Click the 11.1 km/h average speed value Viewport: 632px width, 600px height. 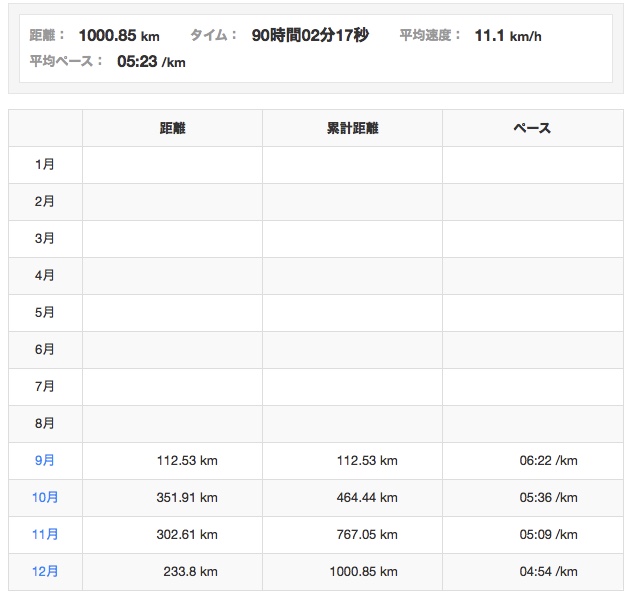click(508, 36)
